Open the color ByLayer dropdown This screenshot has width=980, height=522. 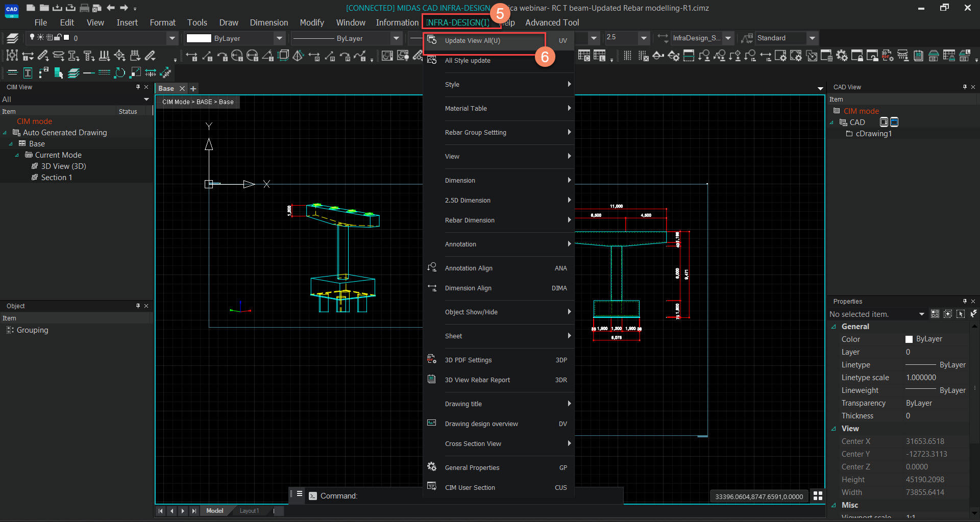coord(279,38)
